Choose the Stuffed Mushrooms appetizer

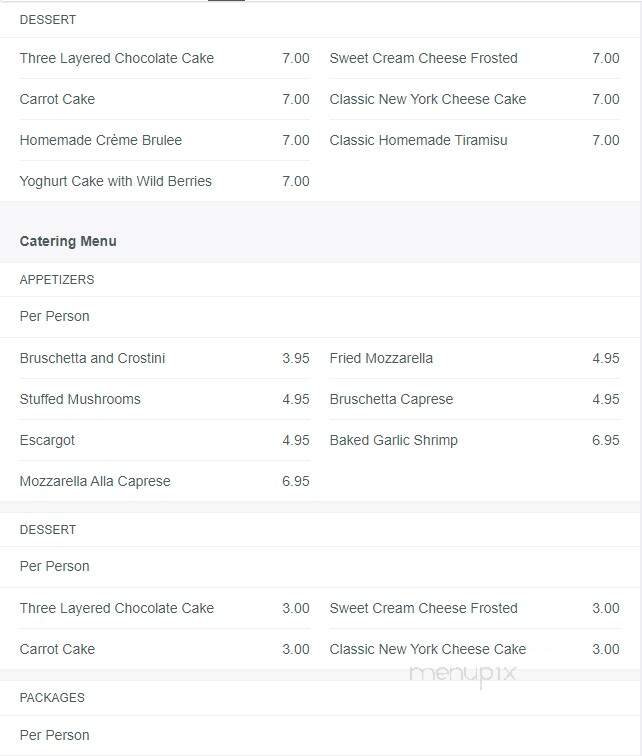(80, 399)
